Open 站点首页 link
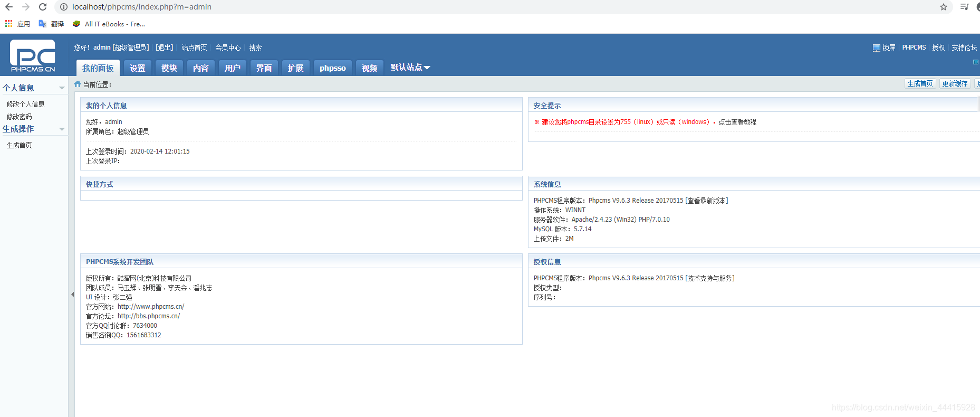The height and width of the screenshot is (417, 980). point(195,48)
